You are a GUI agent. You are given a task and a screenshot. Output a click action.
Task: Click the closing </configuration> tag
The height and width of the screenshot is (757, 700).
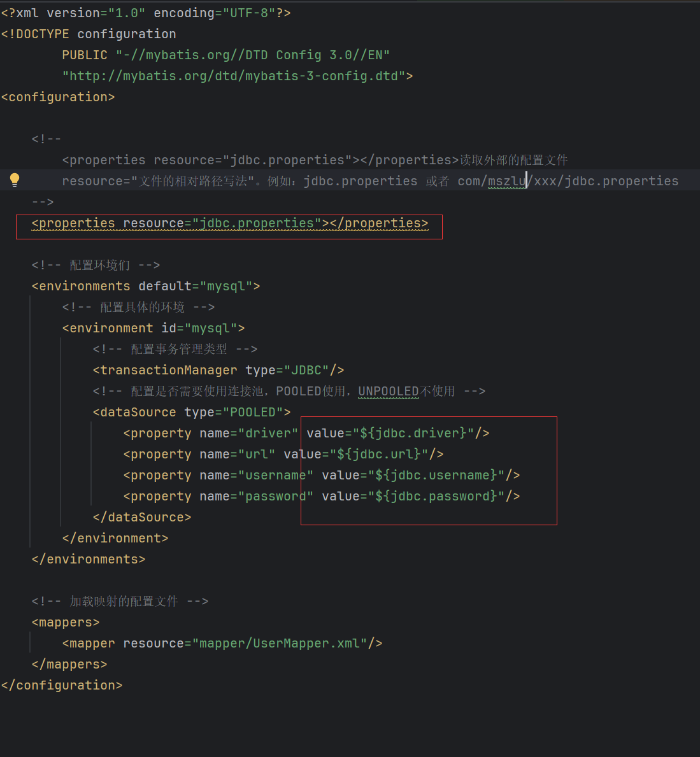pyautogui.click(x=62, y=686)
